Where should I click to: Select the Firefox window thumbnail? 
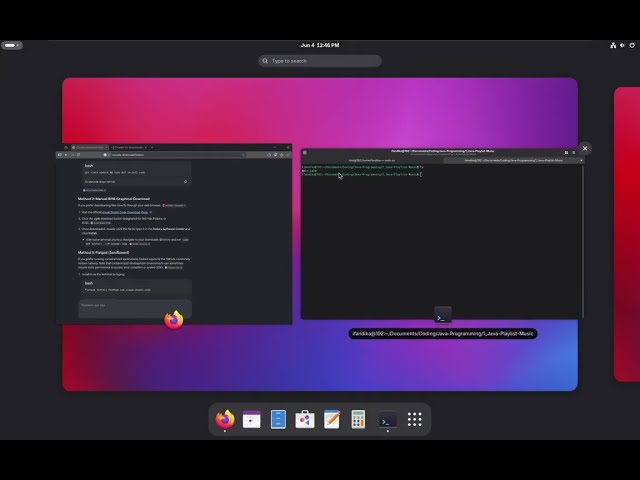pyautogui.click(x=174, y=234)
